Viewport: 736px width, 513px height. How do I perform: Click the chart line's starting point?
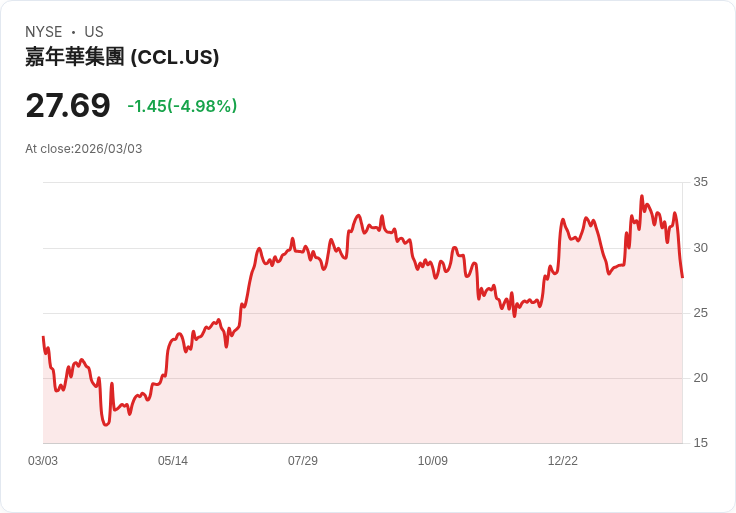point(43,337)
